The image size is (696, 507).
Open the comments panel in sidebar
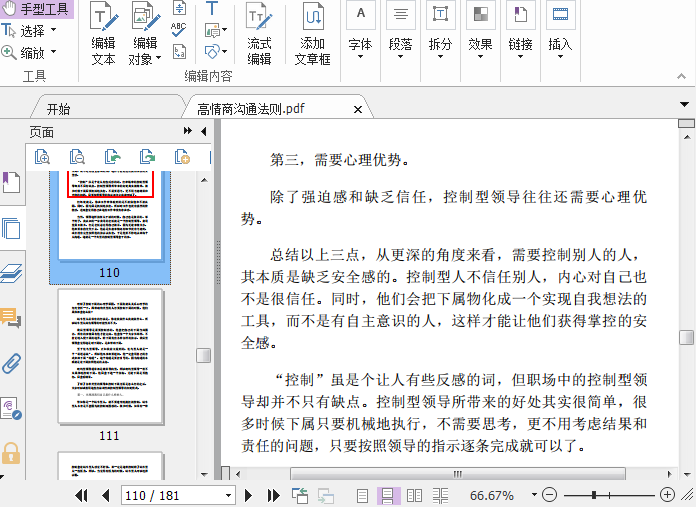11,318
